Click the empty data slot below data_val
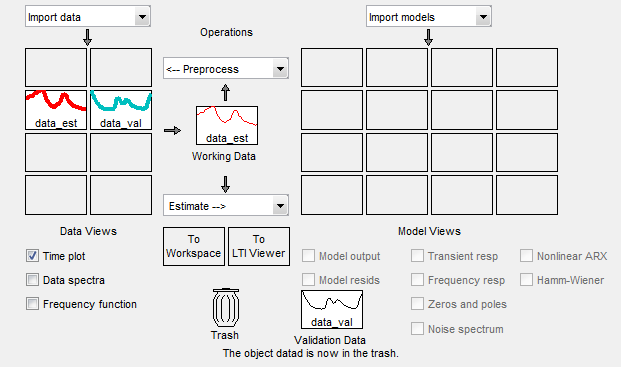 tap(121, 152)
